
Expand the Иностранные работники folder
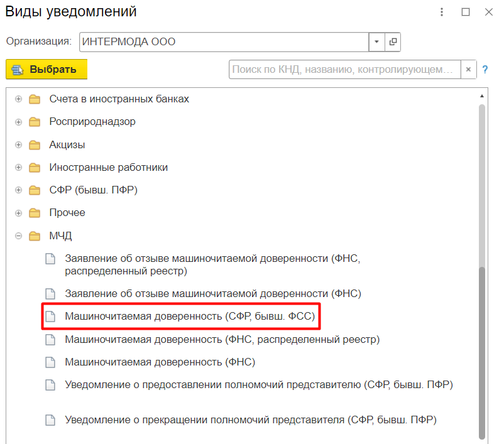click(x=18, y=168)
